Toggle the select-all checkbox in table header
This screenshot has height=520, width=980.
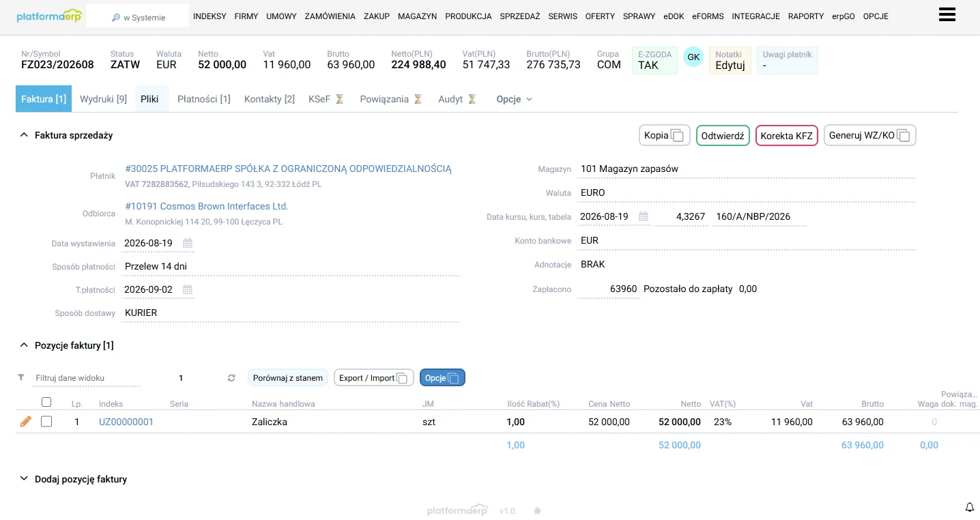pos(46,402)
